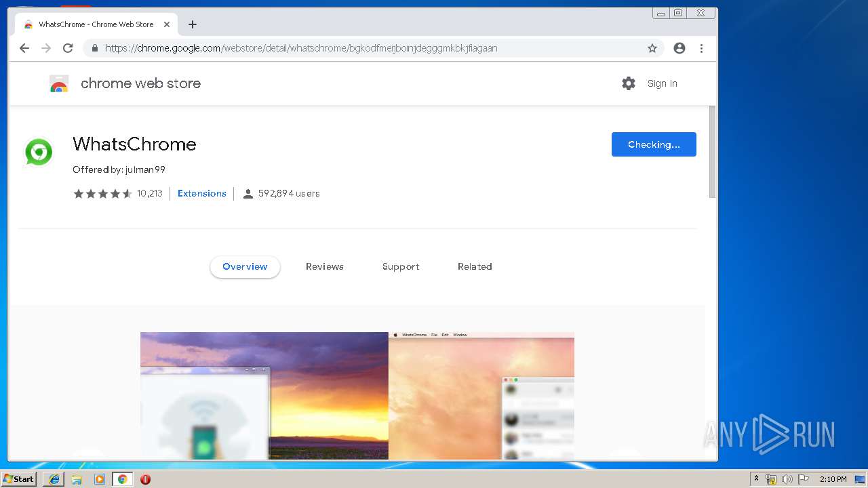Click the Checking... install button
This screenshot has width=868, height=488.
[x=654, y=144]
